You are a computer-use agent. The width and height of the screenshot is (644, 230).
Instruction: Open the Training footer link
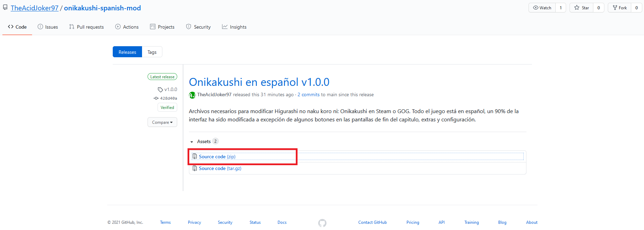[472, 222]
